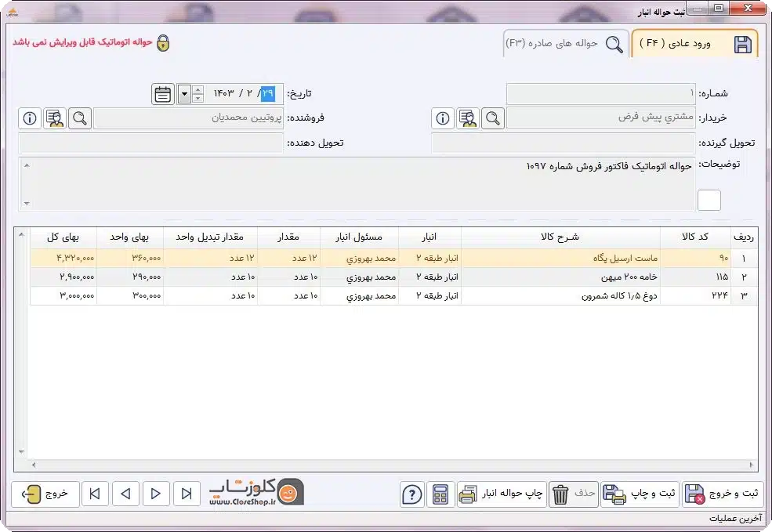Click the تحویل گیرنده field

click(564, 143)
